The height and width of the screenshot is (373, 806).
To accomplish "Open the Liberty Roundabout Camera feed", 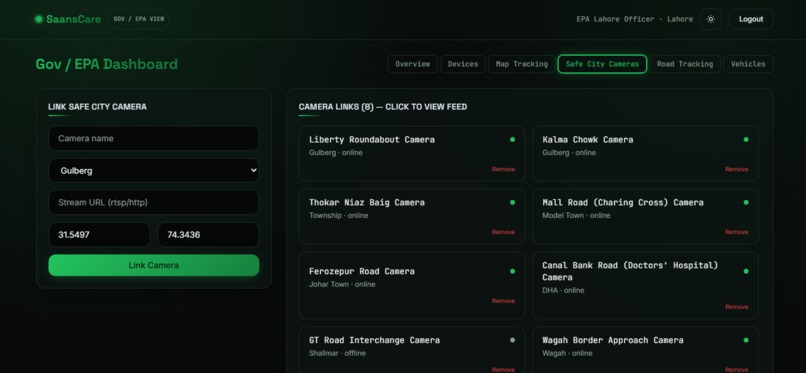I will (412, 154).
